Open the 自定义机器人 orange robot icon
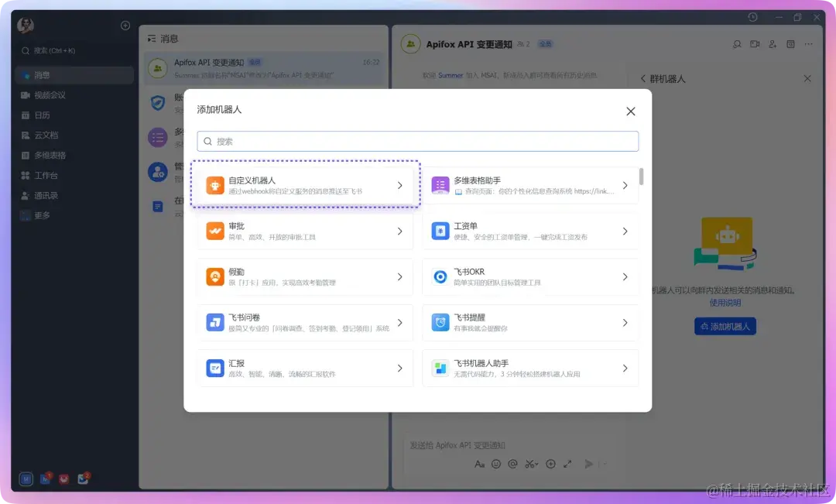 tap(215, 186)
